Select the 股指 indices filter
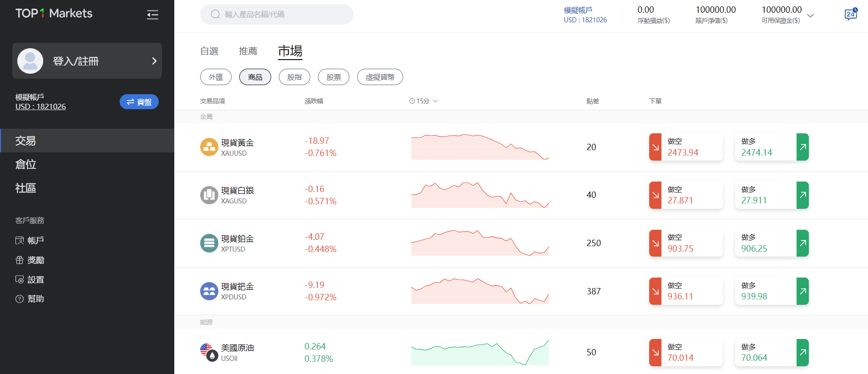The height and width of the screenshot is (374, 868). pos(294,77)
